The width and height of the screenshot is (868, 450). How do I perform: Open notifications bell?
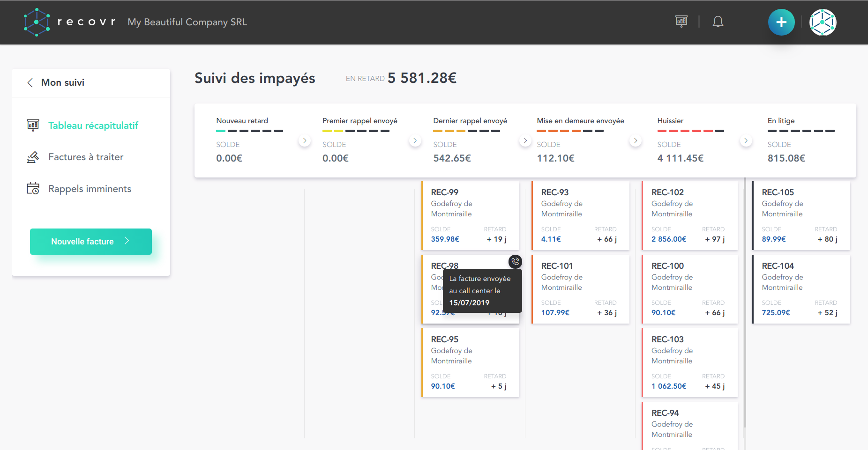pos(718,22)
